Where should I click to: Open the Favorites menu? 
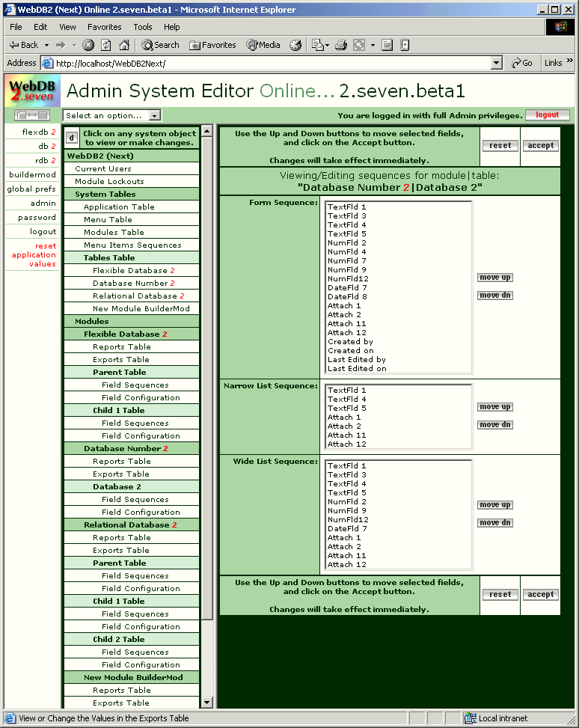point(105,27)
